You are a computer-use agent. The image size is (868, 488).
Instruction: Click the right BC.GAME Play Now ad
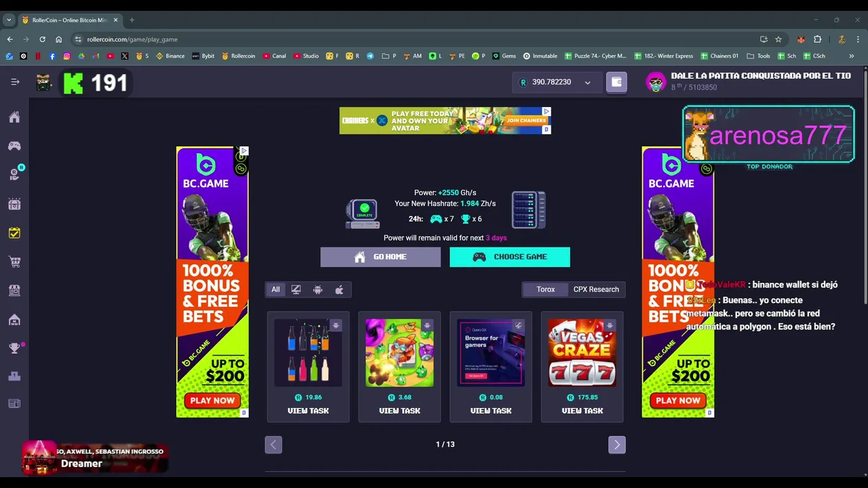tap(678, 401)
